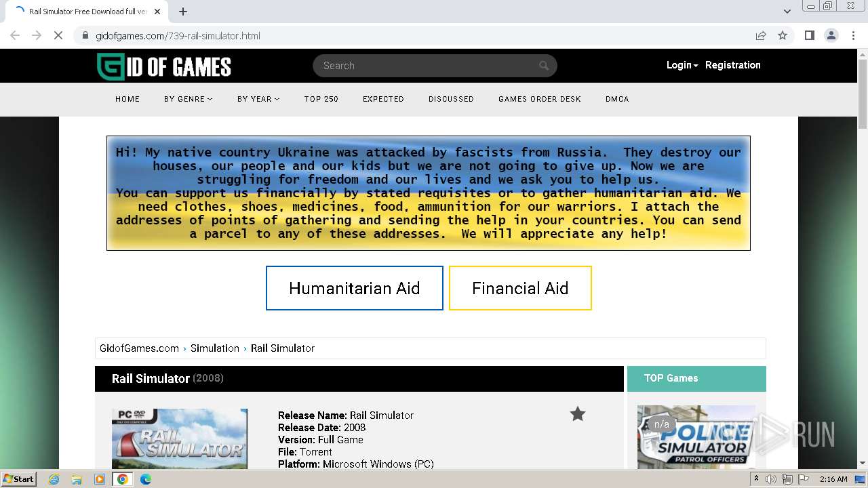The image size is (868, 488).
Task: Show hidden tray icons arrow
Action: coord(756,479)
